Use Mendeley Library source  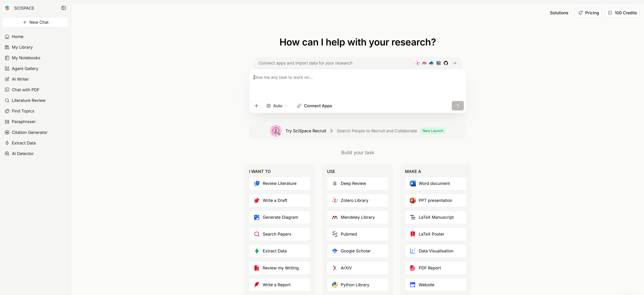click(357, 217)
